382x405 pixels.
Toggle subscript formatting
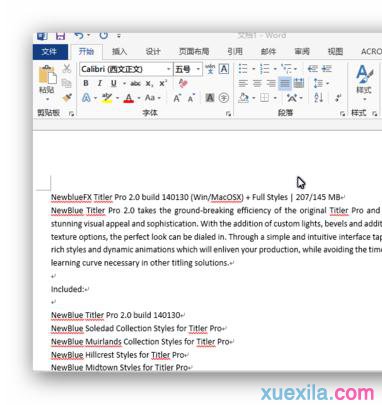(149, 84)
